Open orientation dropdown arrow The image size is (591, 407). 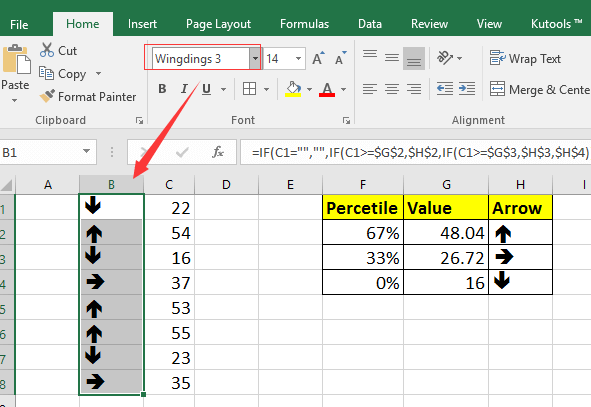[459, 58]
